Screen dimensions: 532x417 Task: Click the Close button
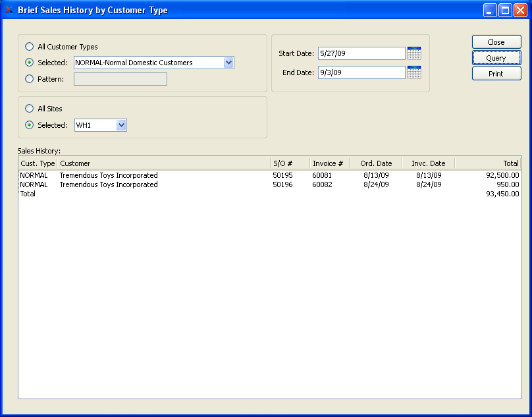tap(496, 42)
